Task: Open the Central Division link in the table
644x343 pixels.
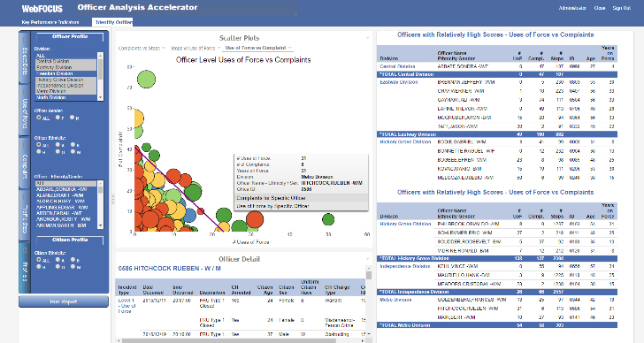Action: point(397,66)
